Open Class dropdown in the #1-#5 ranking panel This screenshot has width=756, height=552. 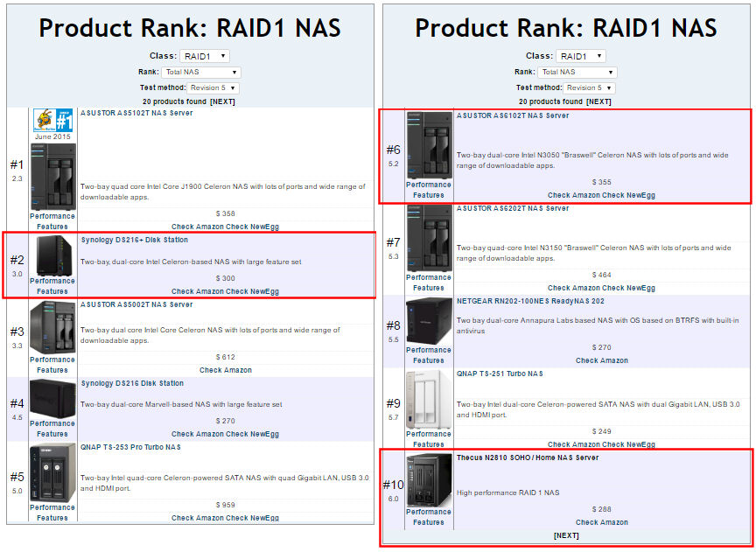coord(205,56)
